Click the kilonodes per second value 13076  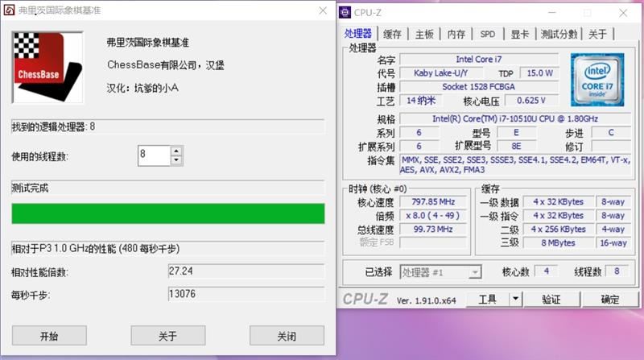click(x=246, y=294)
